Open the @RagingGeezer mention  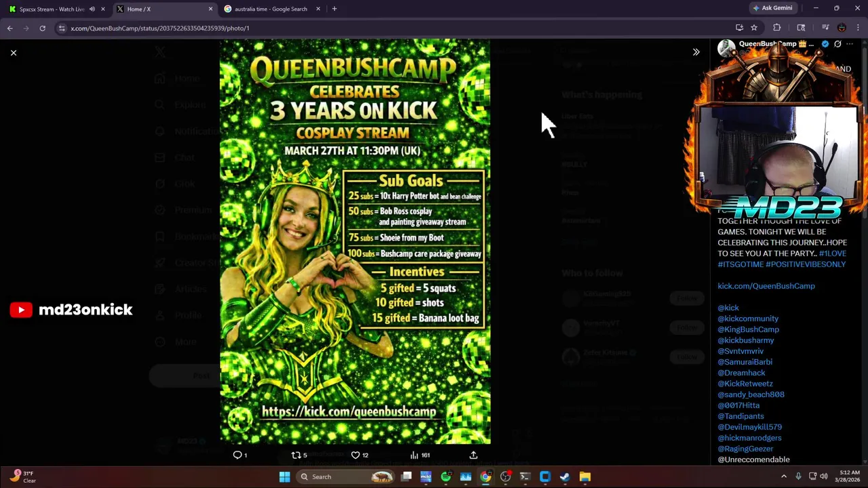coord(745,449)
